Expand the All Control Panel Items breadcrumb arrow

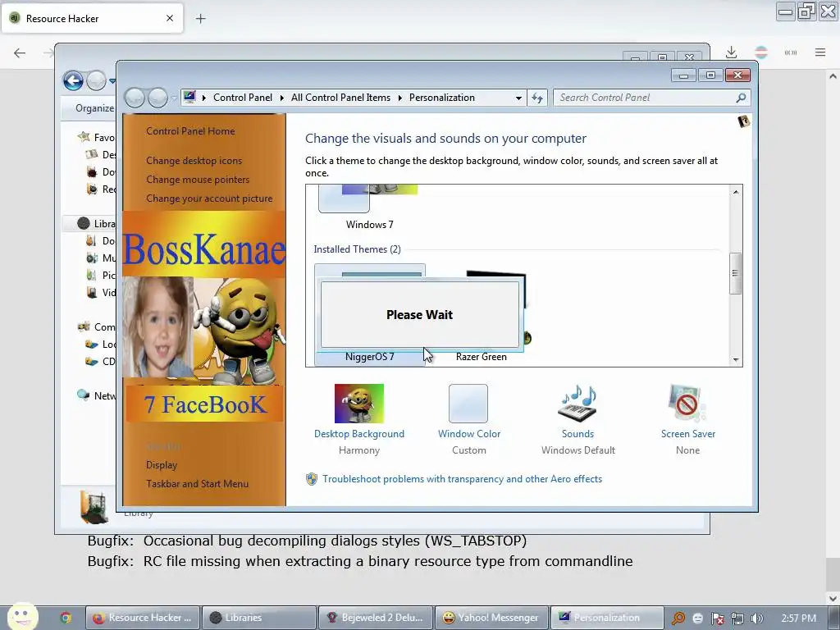[x=399, y=98]
